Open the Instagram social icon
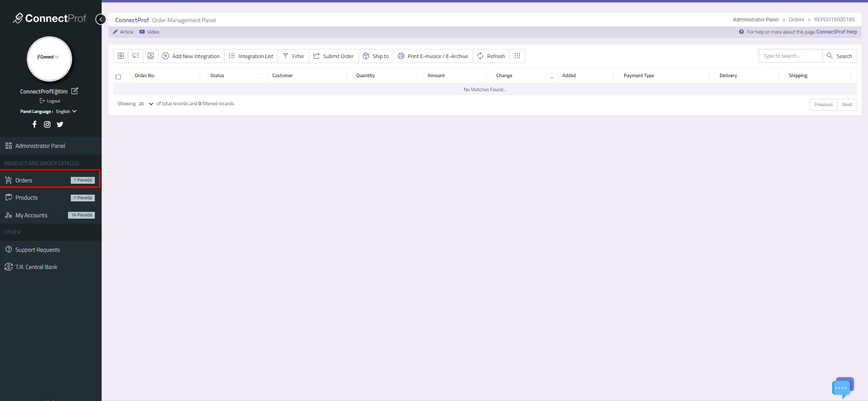Image resolution: width=868 pixels, height=401 pixels. [47, 124]
